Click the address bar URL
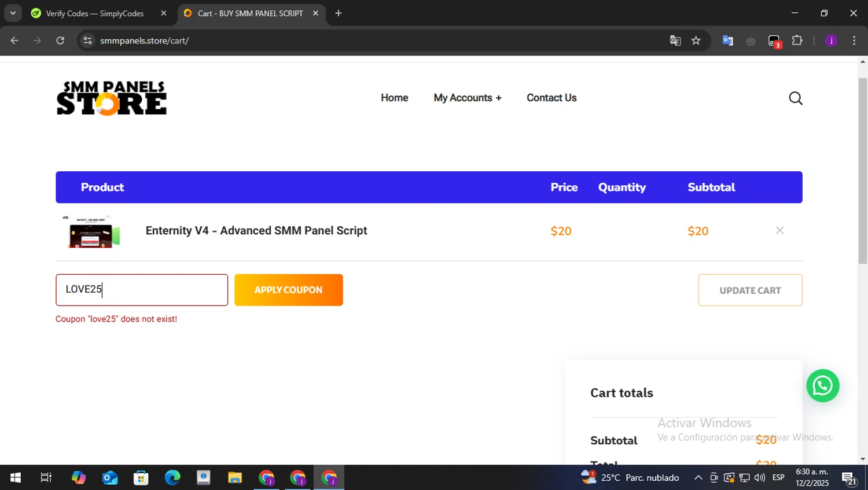The image size is (868, 490). coord(145,40)
